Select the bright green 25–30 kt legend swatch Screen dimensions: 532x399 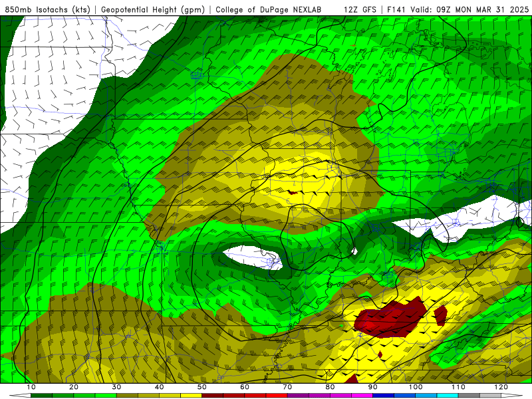coord(106,396)
